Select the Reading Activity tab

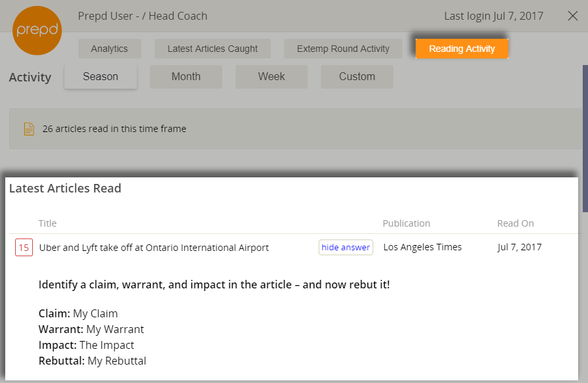click(x=462, y=49)
